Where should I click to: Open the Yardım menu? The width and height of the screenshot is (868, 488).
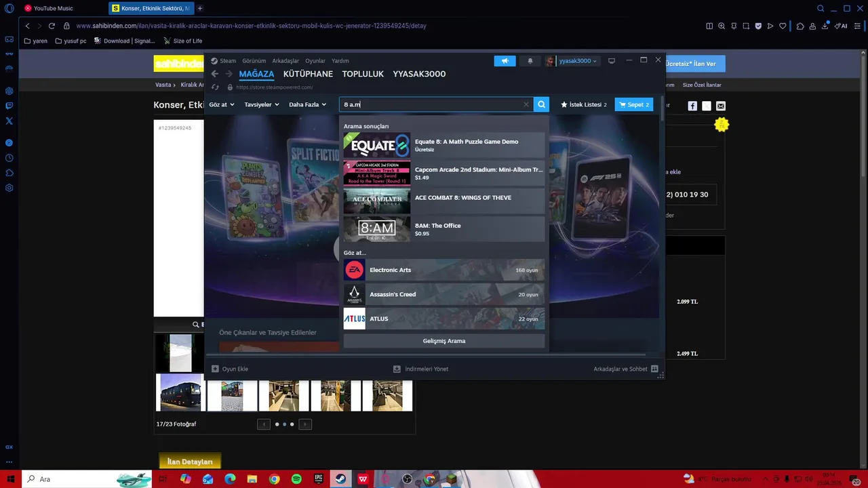pyautogui.click(x=340, y=61)
